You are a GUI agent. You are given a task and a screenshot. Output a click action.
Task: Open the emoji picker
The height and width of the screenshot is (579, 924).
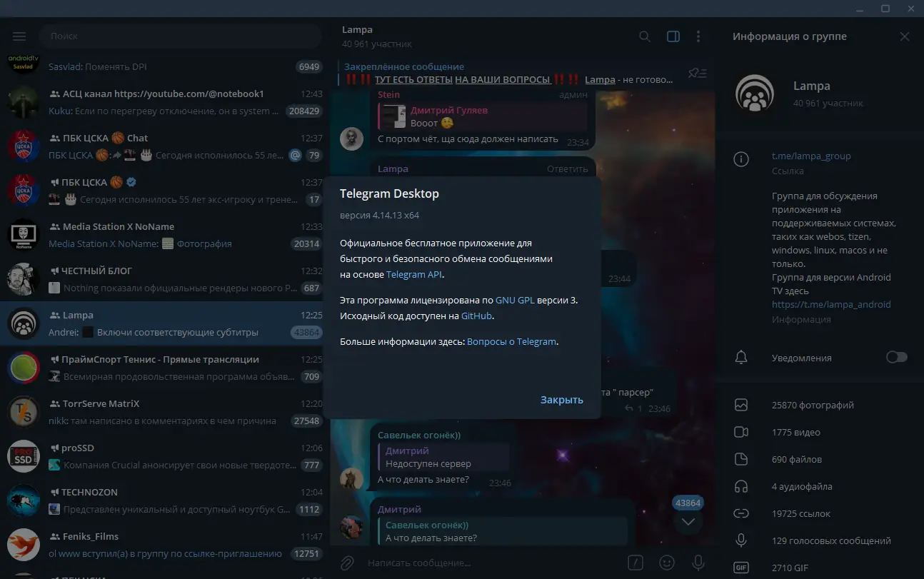(x=667, y=563)
